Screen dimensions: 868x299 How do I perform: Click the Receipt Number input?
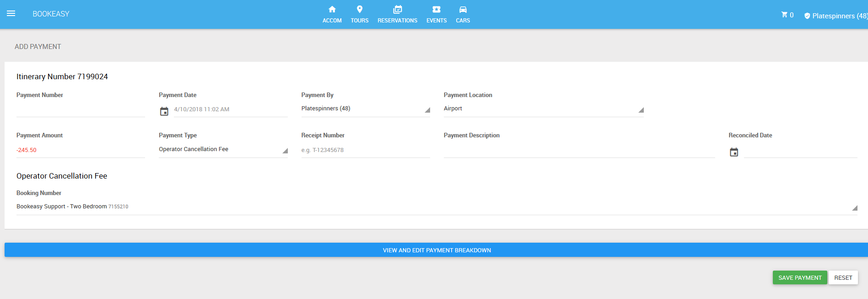(366, 150)
